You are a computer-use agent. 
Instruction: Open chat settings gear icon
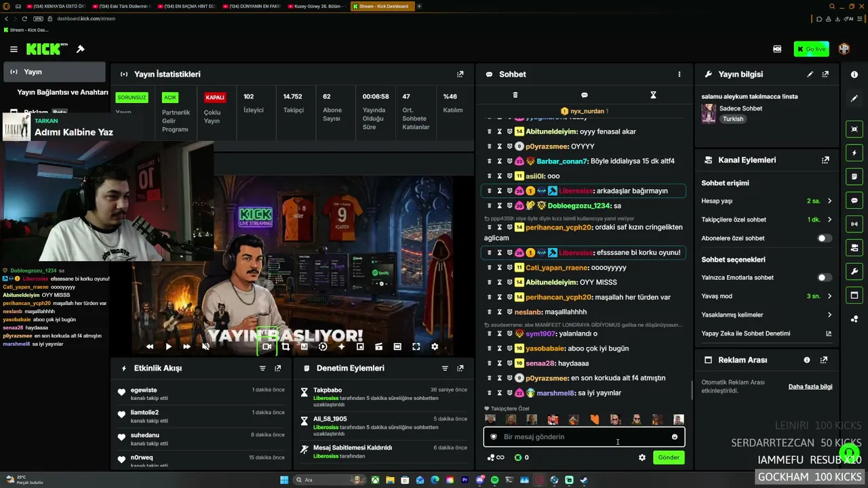pyautogui.click(x=642, y=457)
